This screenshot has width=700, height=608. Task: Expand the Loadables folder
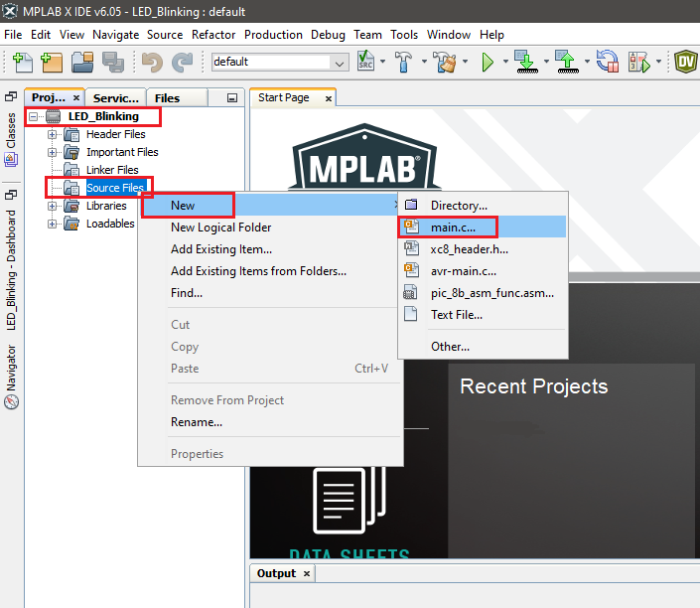pyautogui.click(x=53, y=224)
